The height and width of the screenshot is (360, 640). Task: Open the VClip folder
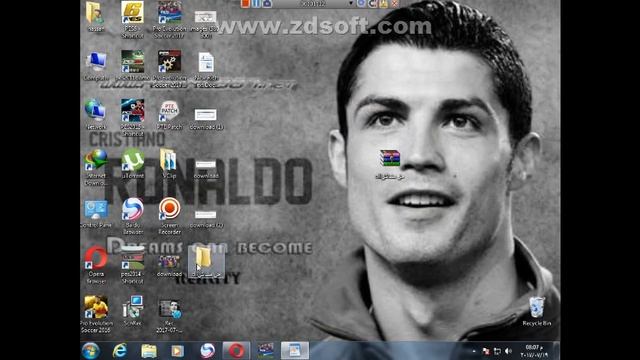click(x=169, y=164)
